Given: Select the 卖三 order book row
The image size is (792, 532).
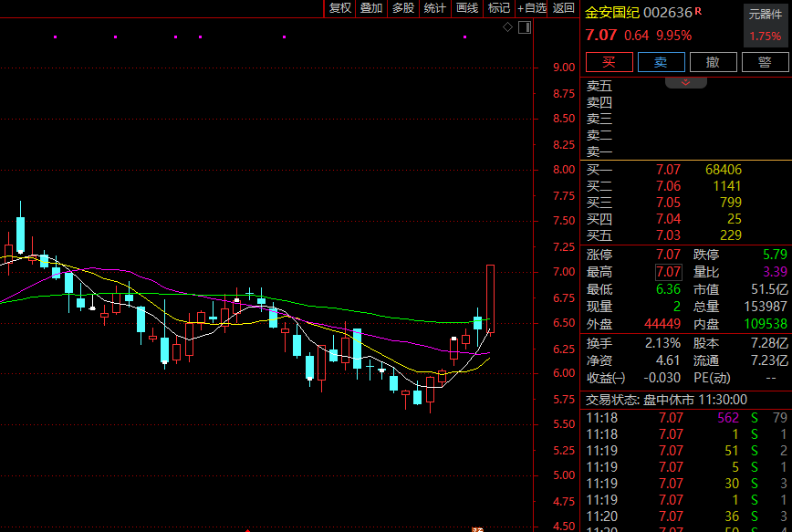Looking at the screenshot, I should tap(686, 120).
